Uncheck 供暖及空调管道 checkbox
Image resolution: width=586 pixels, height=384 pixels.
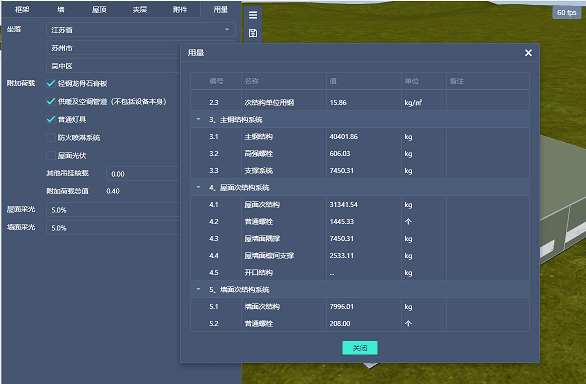click(x=51, y=101)
